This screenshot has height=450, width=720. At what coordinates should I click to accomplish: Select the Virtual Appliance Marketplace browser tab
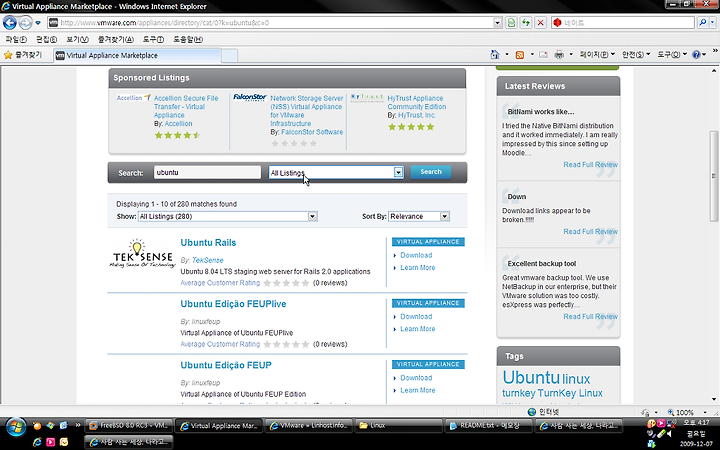(137, 56)
